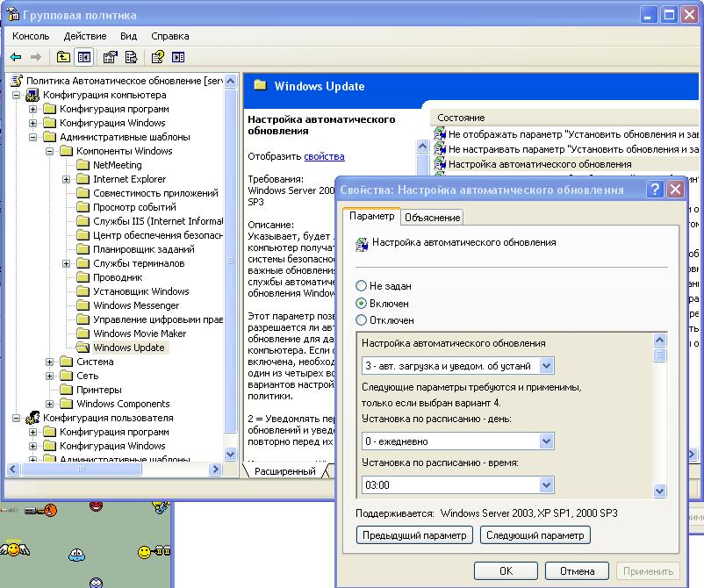
Task: Expand the Internet Explorer tree node
Action: (x=66, y=180)
